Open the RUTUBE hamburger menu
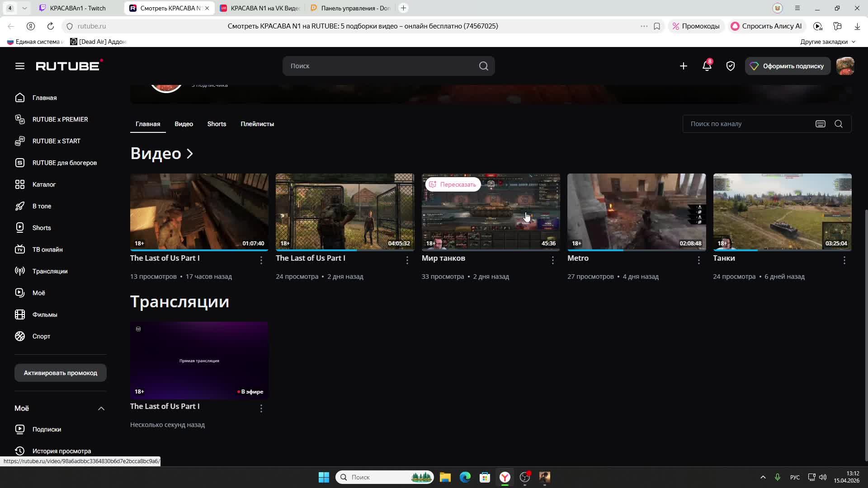This screenshot has width=868, height=488. click(x=19, y=66)
